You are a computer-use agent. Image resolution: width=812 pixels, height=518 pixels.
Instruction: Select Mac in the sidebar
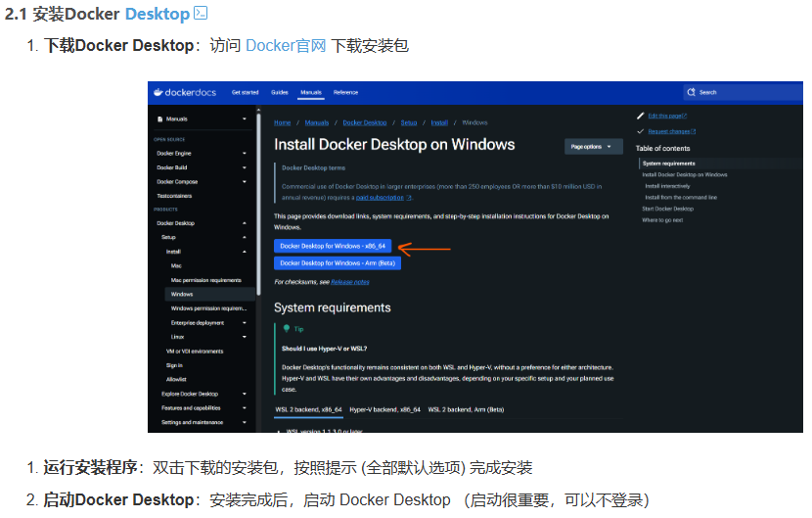tap(176, 265)
